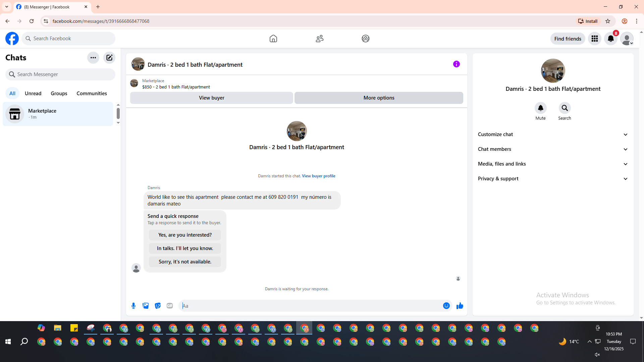Screen dimensions: 644x362
Task: Expand Customize chat section
Action: pyautogui.click(x=553, y=134)
